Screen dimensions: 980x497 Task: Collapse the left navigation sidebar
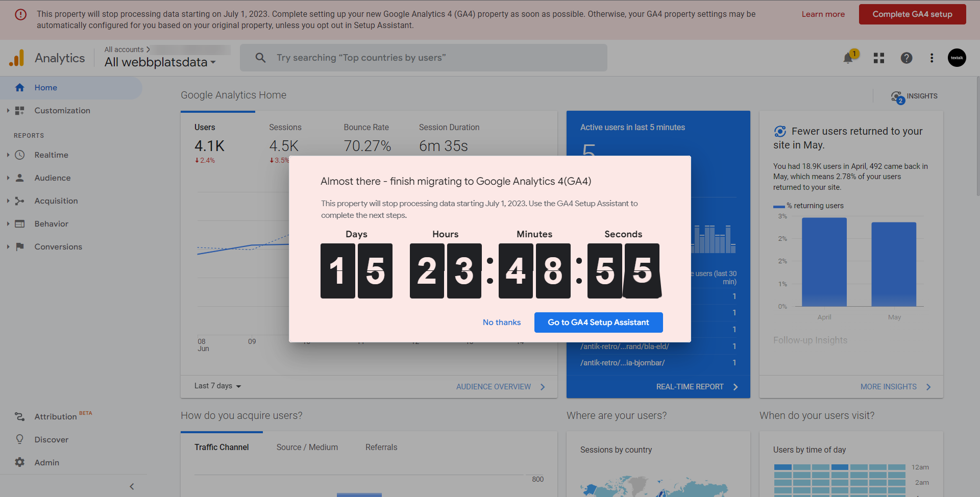pos(132,486)
